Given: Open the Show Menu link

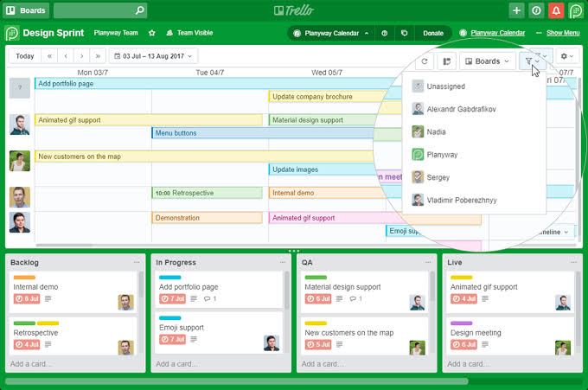Looking at the screenshot, I should pyautogui.click(x=563, y=33).
